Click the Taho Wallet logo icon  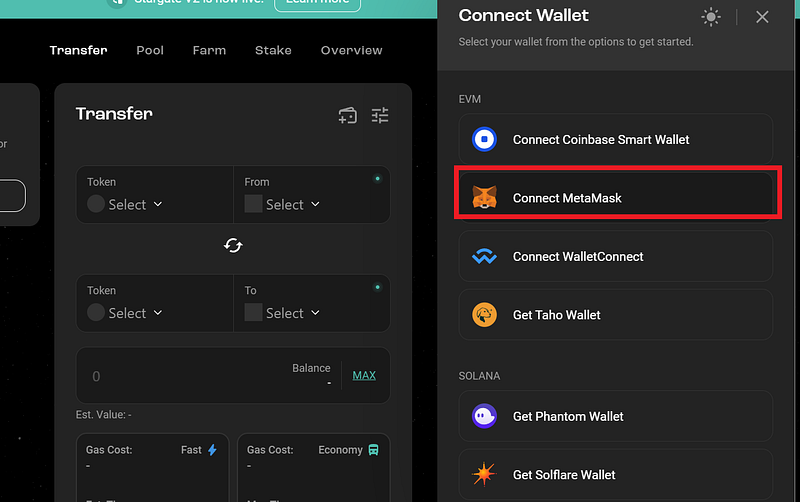tap(484, 315)
